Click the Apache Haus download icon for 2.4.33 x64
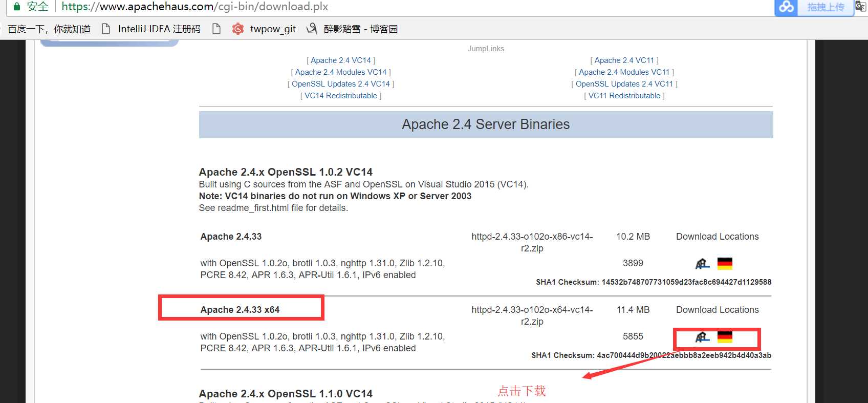 pyautogui.click(x=702, y=337)
